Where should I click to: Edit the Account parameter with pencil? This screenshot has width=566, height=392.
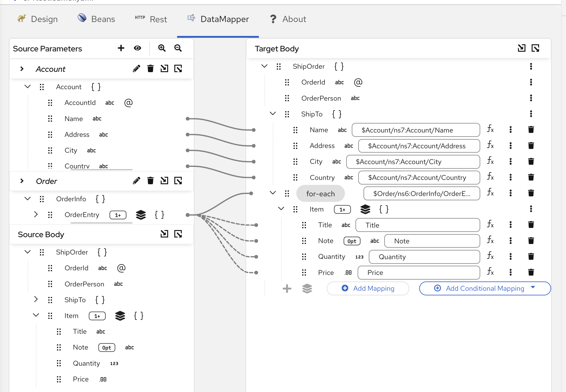coord(137,68)
